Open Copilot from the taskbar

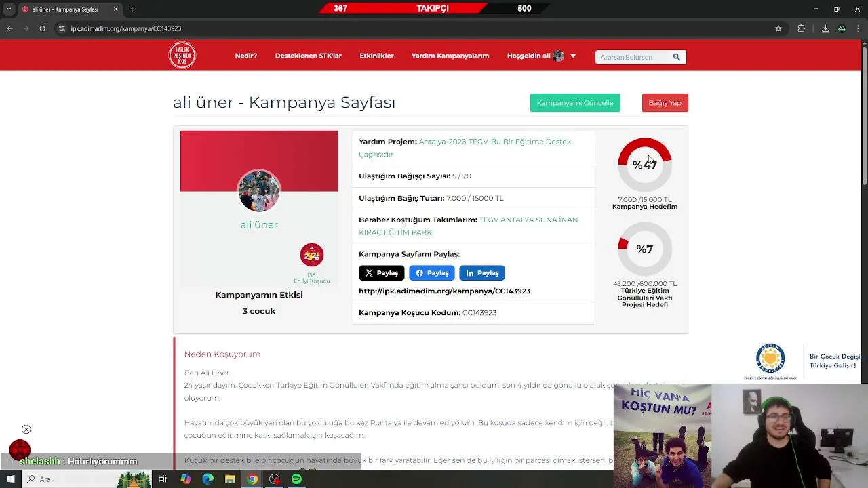click(x=185, y=479)
